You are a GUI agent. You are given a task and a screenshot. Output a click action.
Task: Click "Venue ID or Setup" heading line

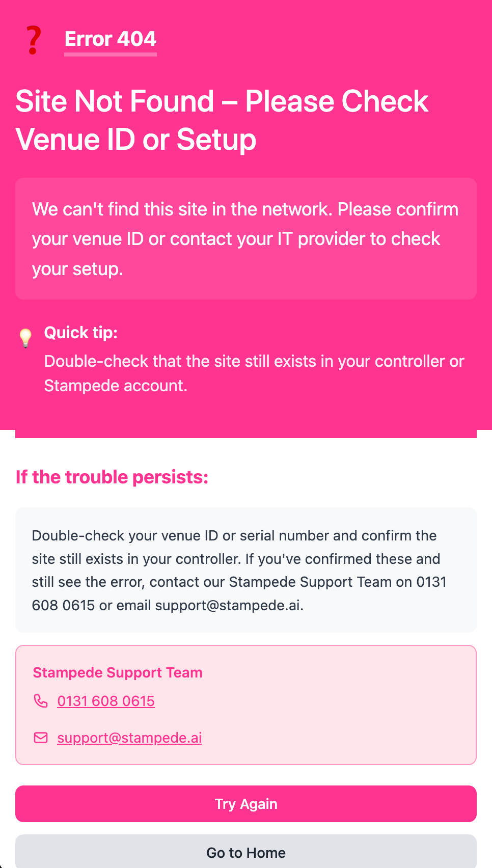point(136,140)
